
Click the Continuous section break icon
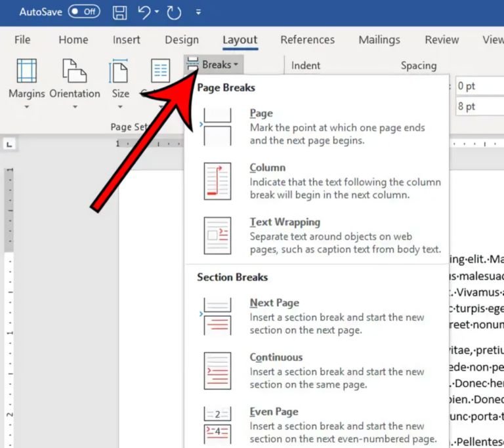click(x=217, y=371)
